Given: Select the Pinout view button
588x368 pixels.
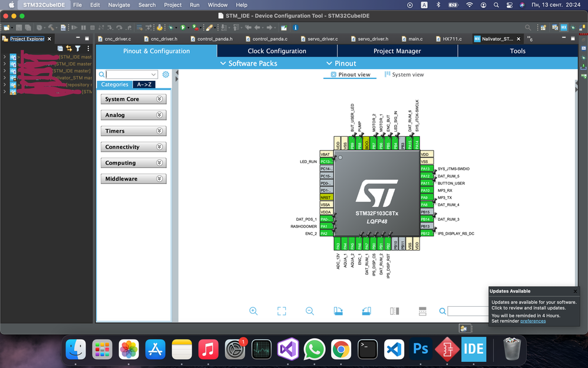Looking at the screenshot, I should coord(350,74).
